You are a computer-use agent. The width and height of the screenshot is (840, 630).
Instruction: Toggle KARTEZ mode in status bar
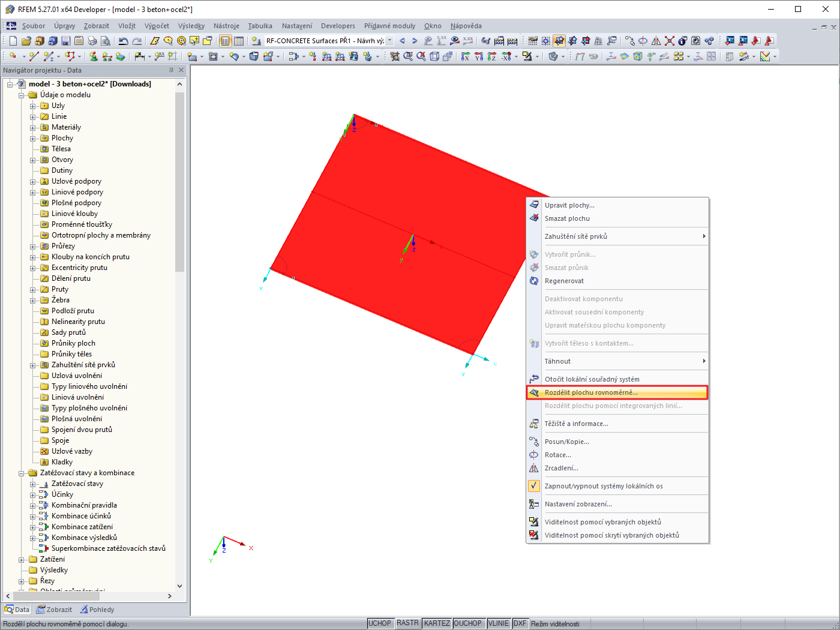[437, 623]
